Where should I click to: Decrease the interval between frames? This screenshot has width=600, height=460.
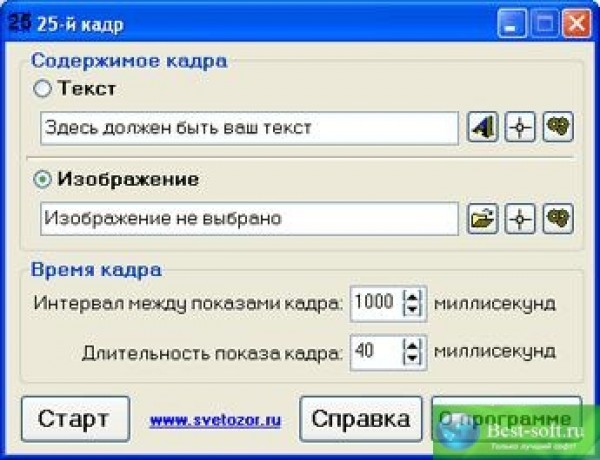[x=412, y=310]
